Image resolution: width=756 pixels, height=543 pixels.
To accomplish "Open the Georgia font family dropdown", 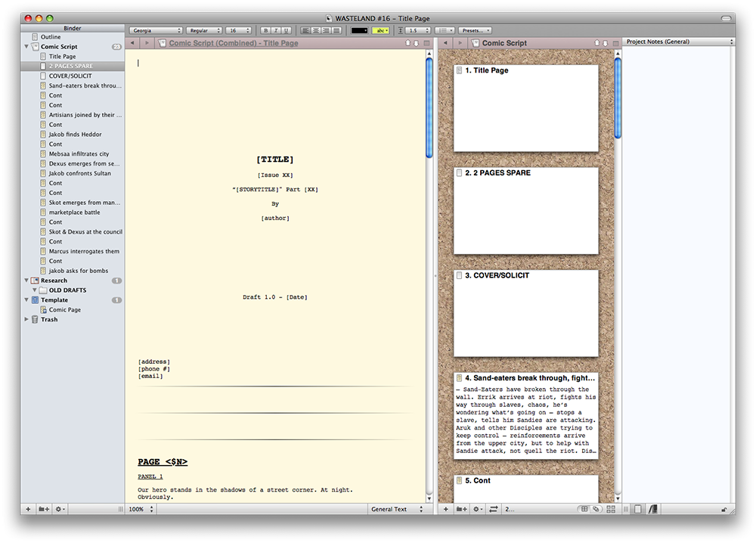I will [x=156, y=30].
